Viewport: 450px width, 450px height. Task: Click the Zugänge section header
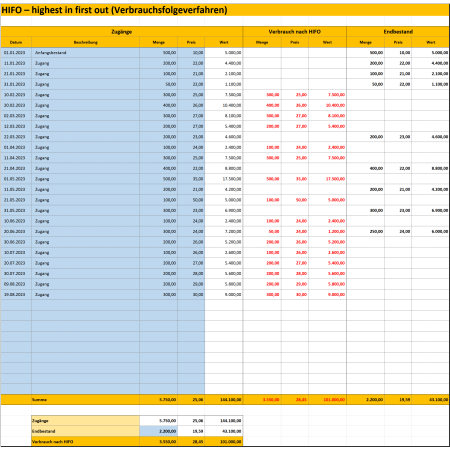(x=122, y=32)
